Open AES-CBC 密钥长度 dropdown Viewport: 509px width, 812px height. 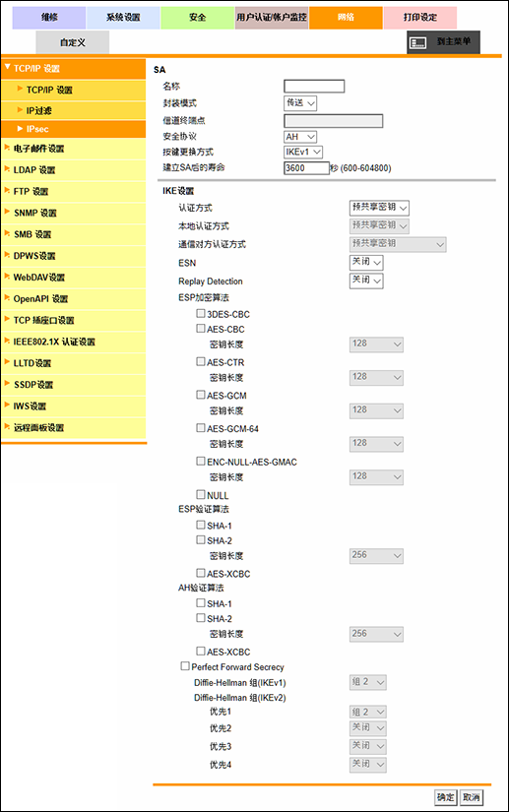pyautogui.click(x=376, y=344)
